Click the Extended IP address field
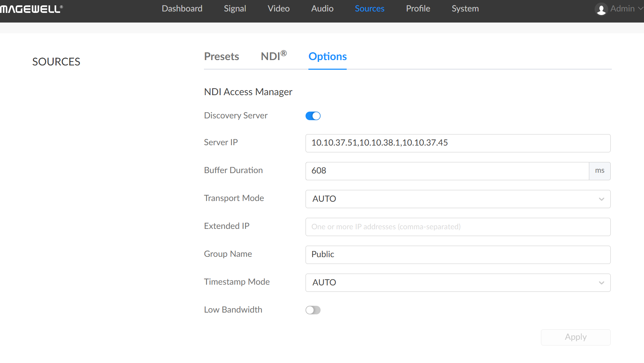The height and width of the screenshot is (363, 644). 458,227
